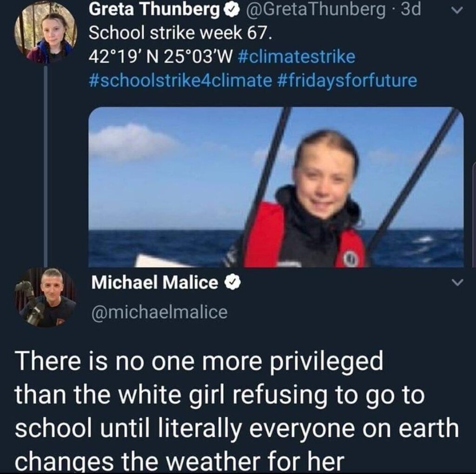Click the Greta Thunberg display name
This screenshot has width=476, height=474.
tap(154, 9)
